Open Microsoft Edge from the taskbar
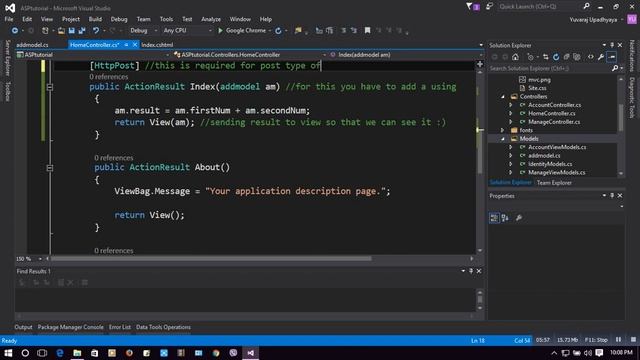 60,353
